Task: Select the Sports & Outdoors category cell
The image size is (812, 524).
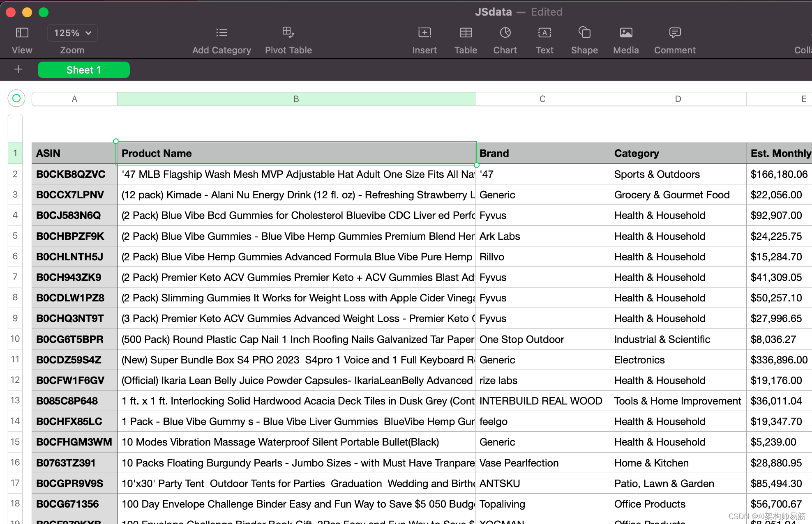Action: (x=678, y=174)
